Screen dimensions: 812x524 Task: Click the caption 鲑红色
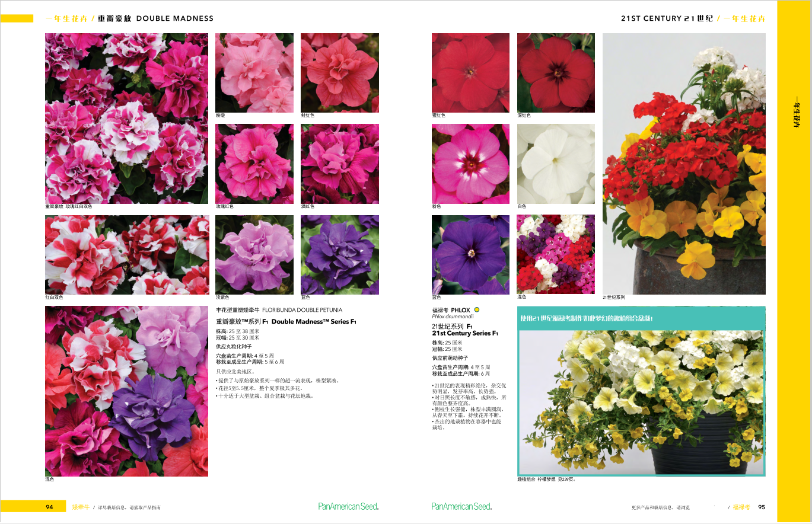[x=307, y=116]
